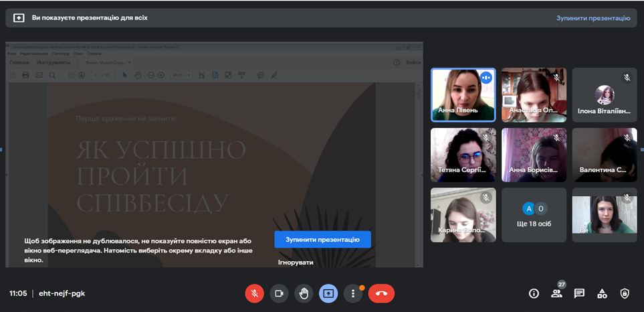
Task: Click the blue fit page icon in Acrobat
Action: [215, 75]
